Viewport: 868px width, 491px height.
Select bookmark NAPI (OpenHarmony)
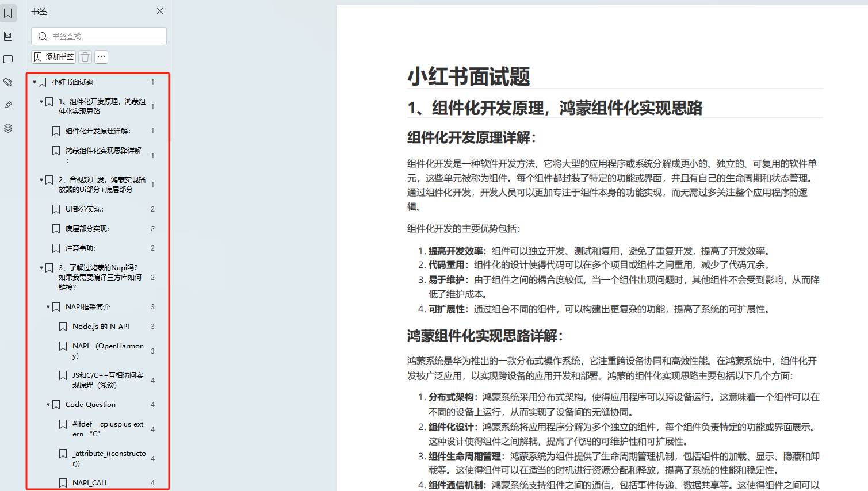coord(108,351)
